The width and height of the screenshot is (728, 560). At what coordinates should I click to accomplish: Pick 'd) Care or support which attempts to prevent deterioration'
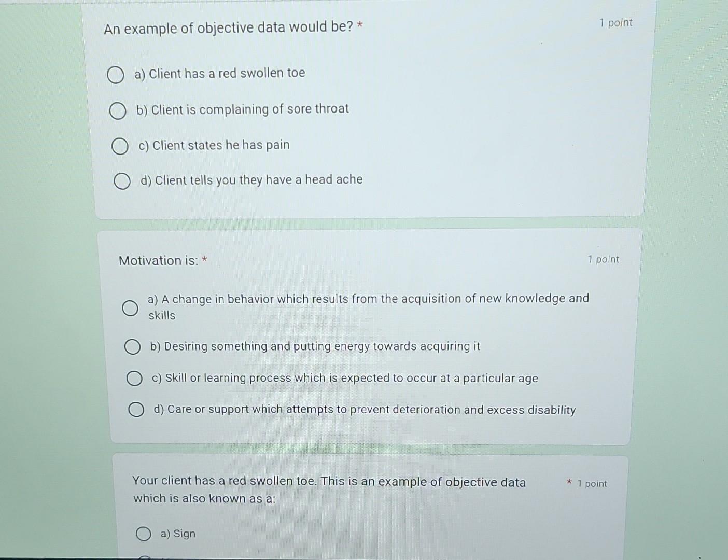(x=137, y=410)
